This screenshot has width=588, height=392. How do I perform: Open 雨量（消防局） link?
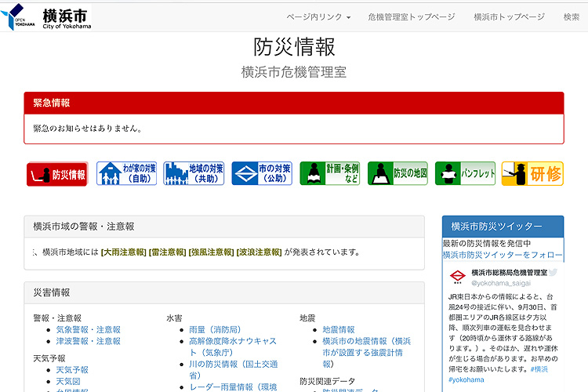point(215,330)
